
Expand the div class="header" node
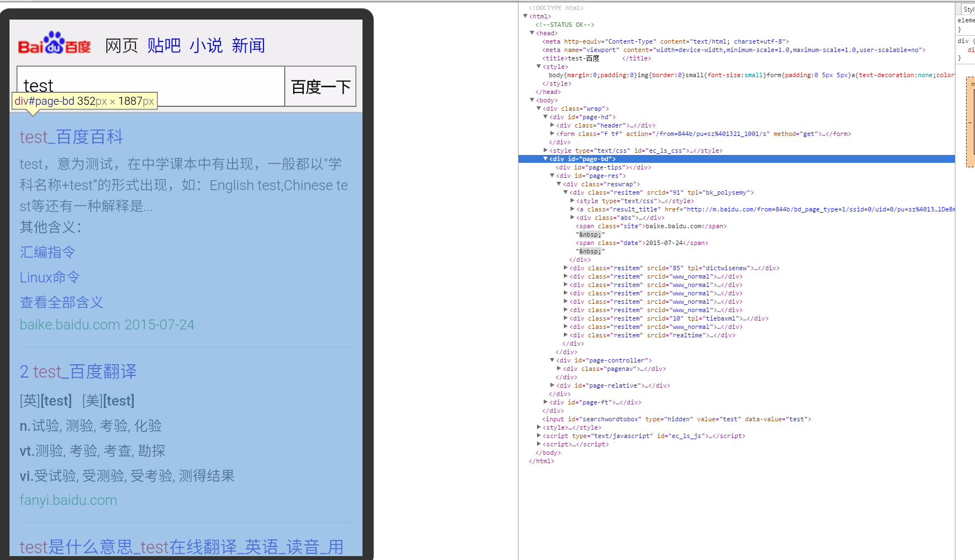coord(552,125)
